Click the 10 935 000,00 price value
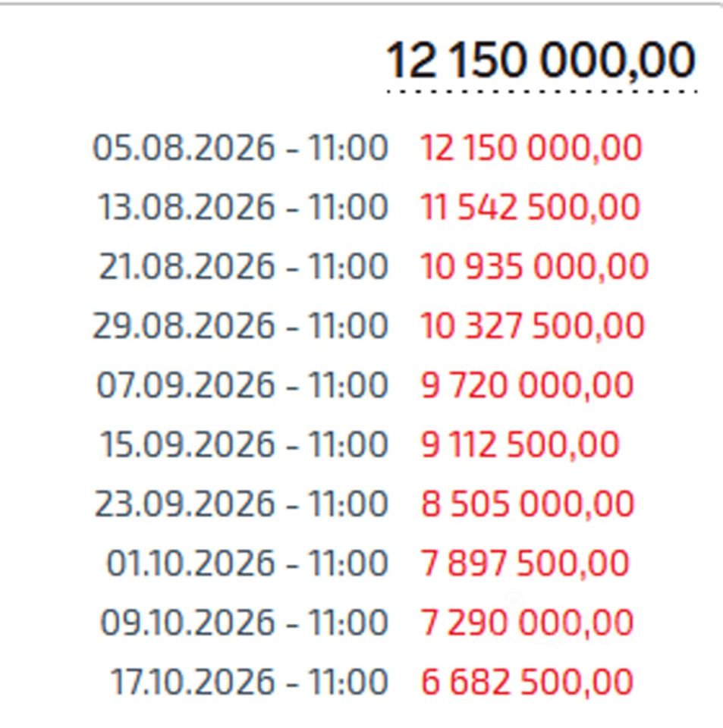 click(534, 267)
